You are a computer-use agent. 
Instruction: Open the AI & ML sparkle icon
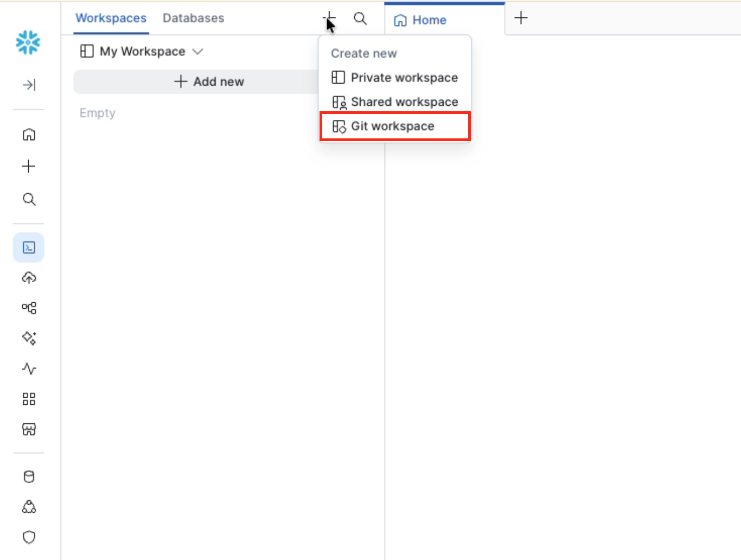click(x=29, y=338)
